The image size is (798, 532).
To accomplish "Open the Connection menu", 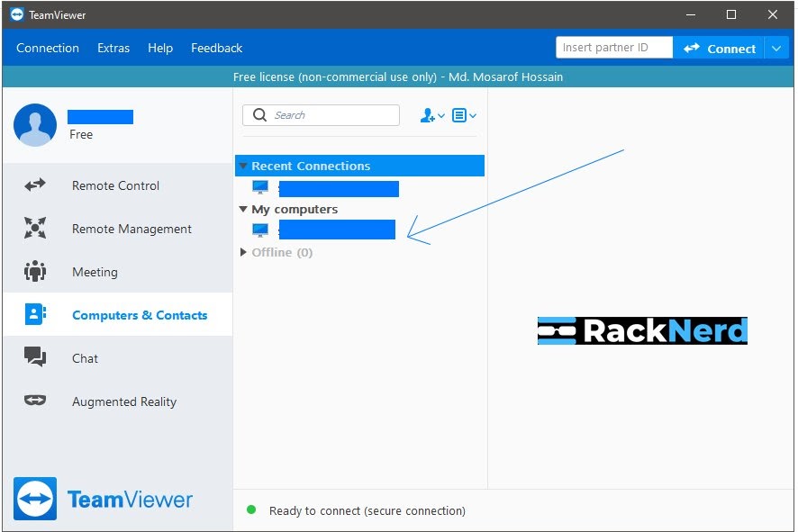I will 48,48.
